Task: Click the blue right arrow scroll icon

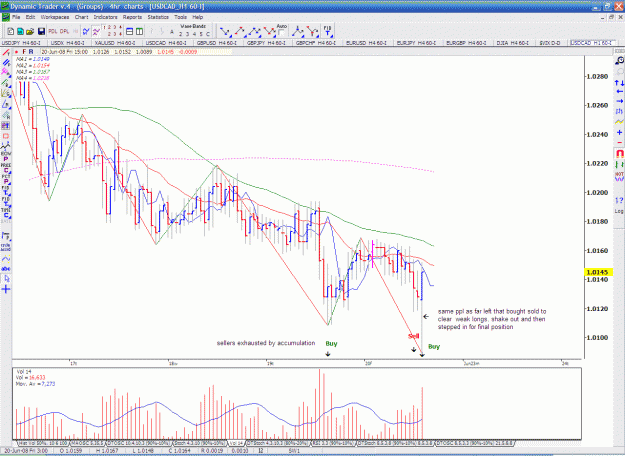Action: (x=619, y=101)
